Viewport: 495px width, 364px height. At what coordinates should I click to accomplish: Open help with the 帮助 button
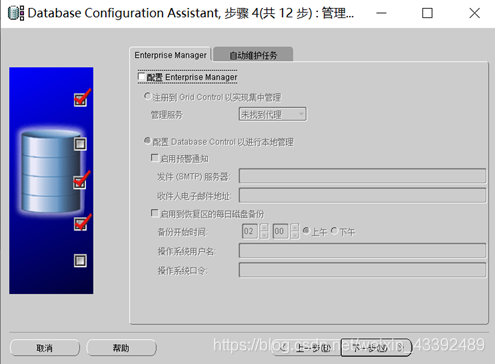tap(121, 348)
